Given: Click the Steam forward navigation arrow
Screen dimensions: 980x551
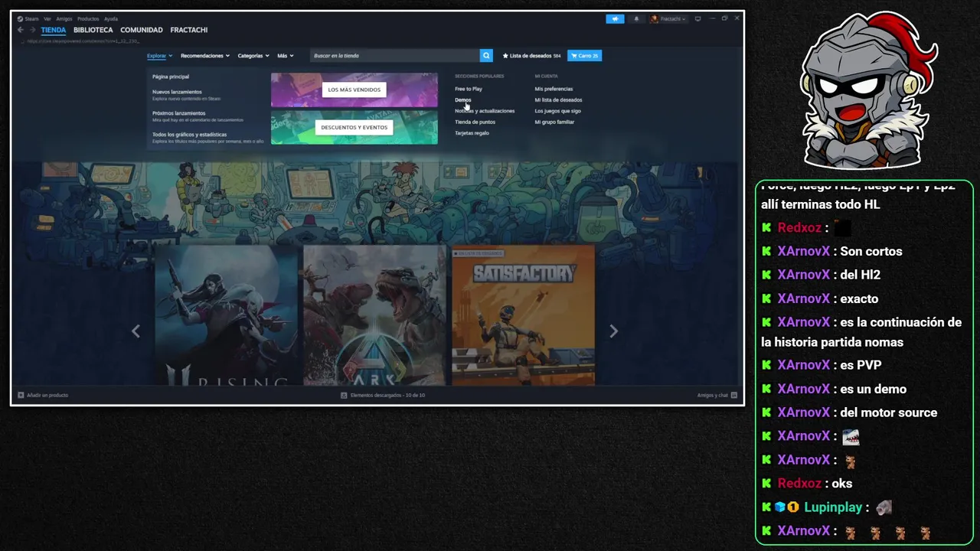Looking at the screenshot, I should [x=32, y=30].
